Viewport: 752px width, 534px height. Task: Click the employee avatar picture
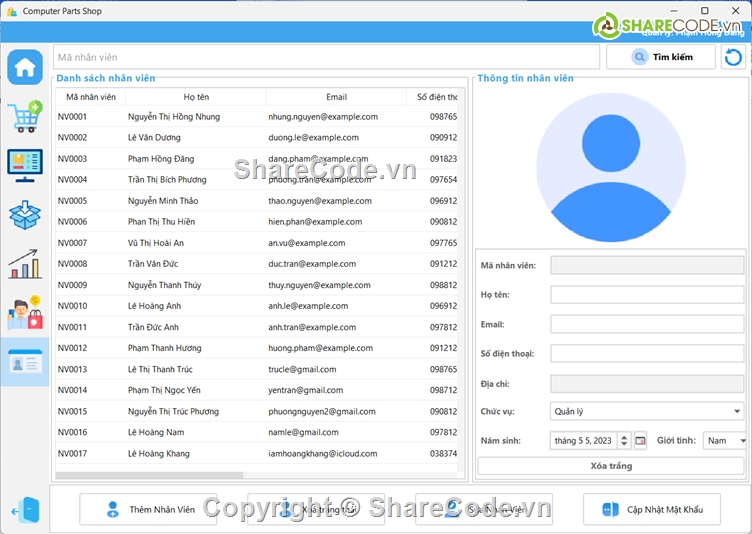[x=611, y=167]
